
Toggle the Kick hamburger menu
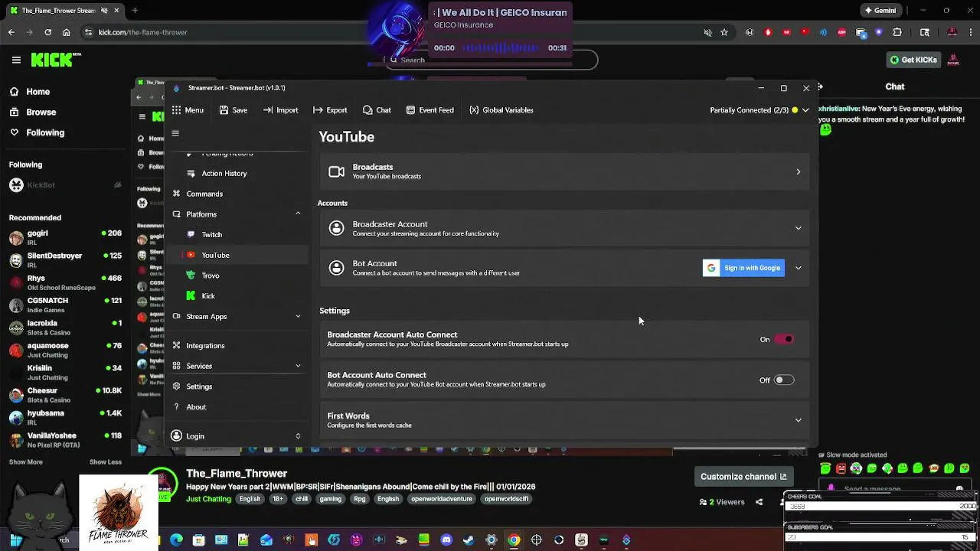(16, 60)
